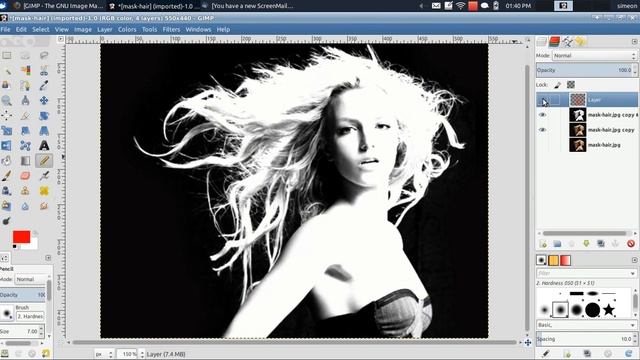Open the Filters menu
The height and width of the screenshot is (360, 640).
tap(171, 29)
